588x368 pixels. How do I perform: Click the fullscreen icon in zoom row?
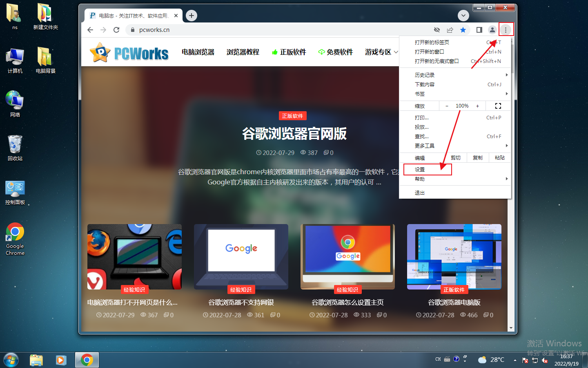coord(498,106)
